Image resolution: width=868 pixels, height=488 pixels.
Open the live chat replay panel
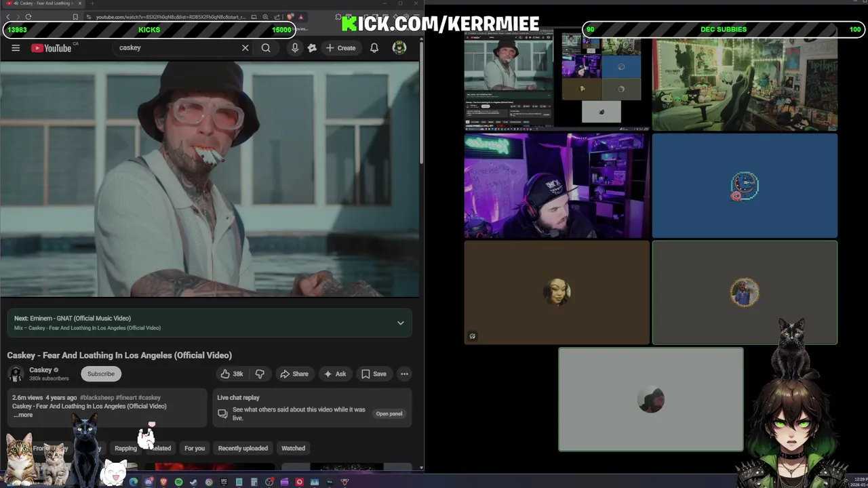pyautogui.click(x=389, y=413)
